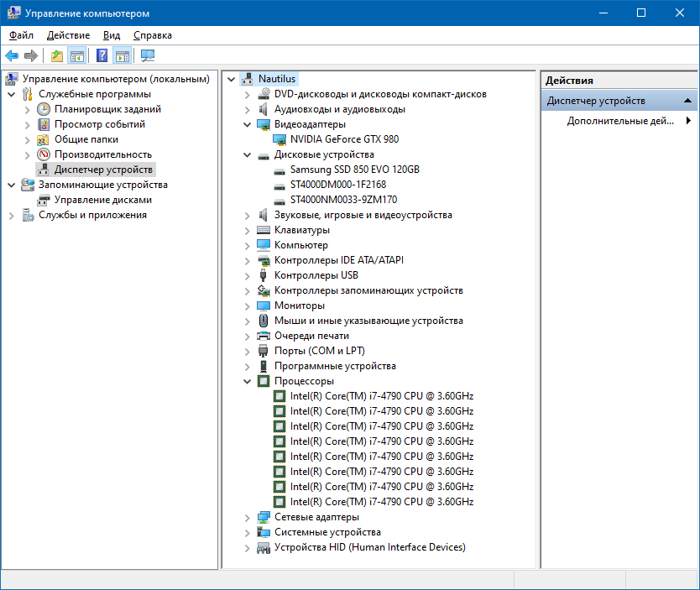Click the Back arrow in toolbar
Image resolution: width=700 pixels, height=590 pixels.
coord(12,56)
